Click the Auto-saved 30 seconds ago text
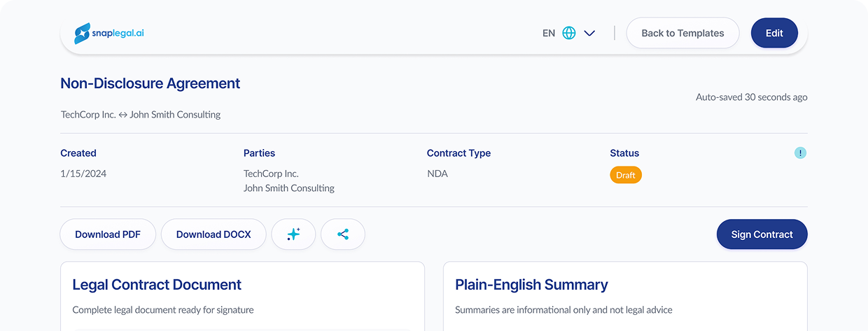This screenshot has width=868, height=331. click(x=751, y=97)
